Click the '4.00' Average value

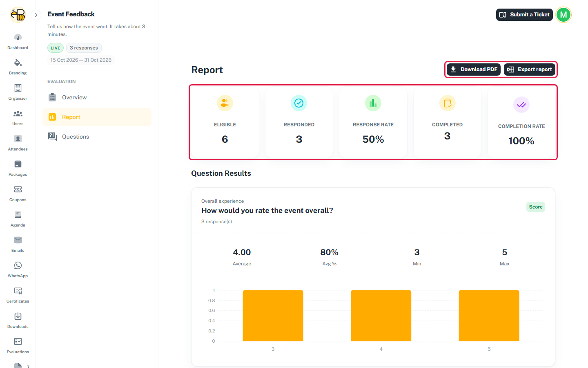tap(242, 252)
